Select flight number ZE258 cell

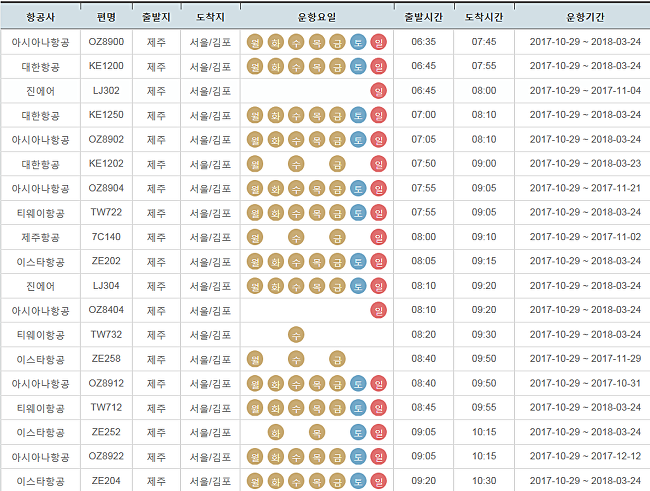click(106, 359)
